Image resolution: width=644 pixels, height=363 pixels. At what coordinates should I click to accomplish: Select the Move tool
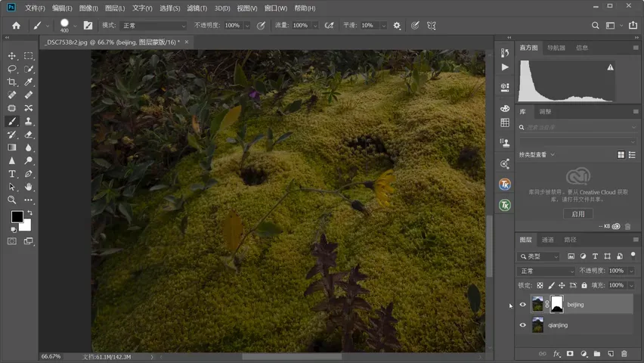(x=12, y=55)
